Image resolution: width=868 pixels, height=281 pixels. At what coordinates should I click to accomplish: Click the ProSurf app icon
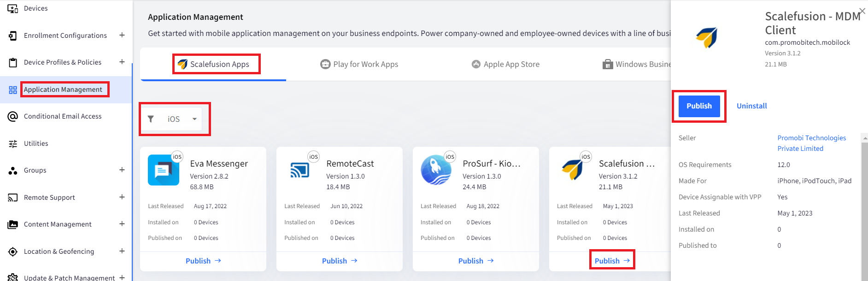[436, 170]
